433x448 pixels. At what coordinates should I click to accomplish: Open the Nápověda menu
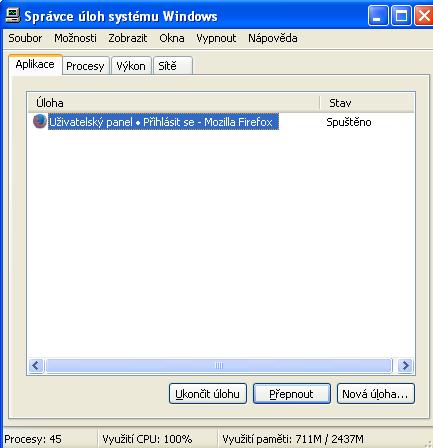273,38
